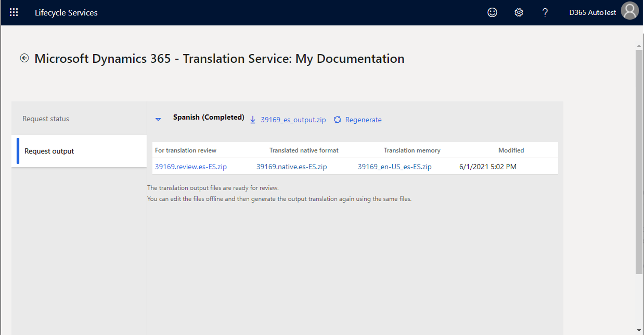Open 39169.review.es-ES.zip link
The width and height of the screenshot is (644, 335).
coord(191,167)
